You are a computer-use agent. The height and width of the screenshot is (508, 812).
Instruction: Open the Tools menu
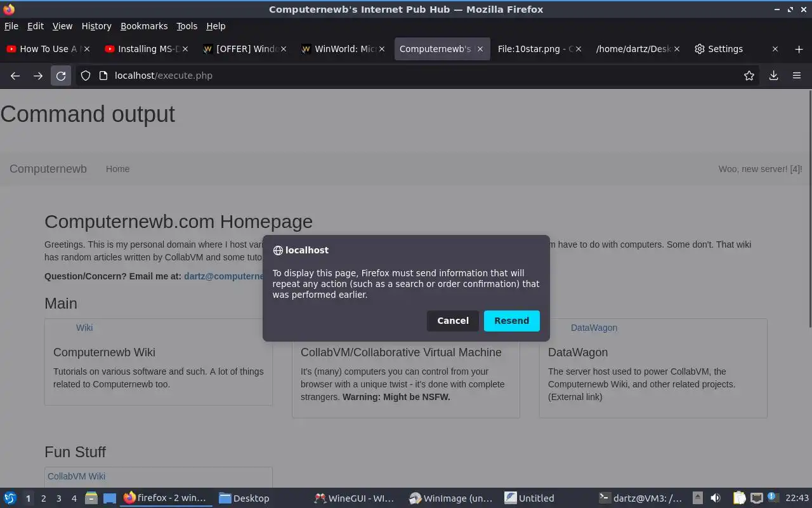click(x=187, y=26)
